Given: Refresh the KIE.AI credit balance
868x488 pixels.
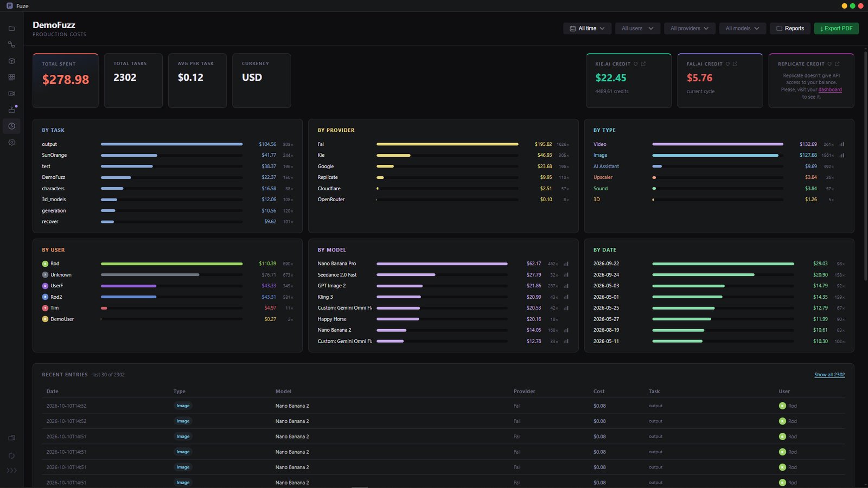Looking at the screenshot, I should (636, 64).
